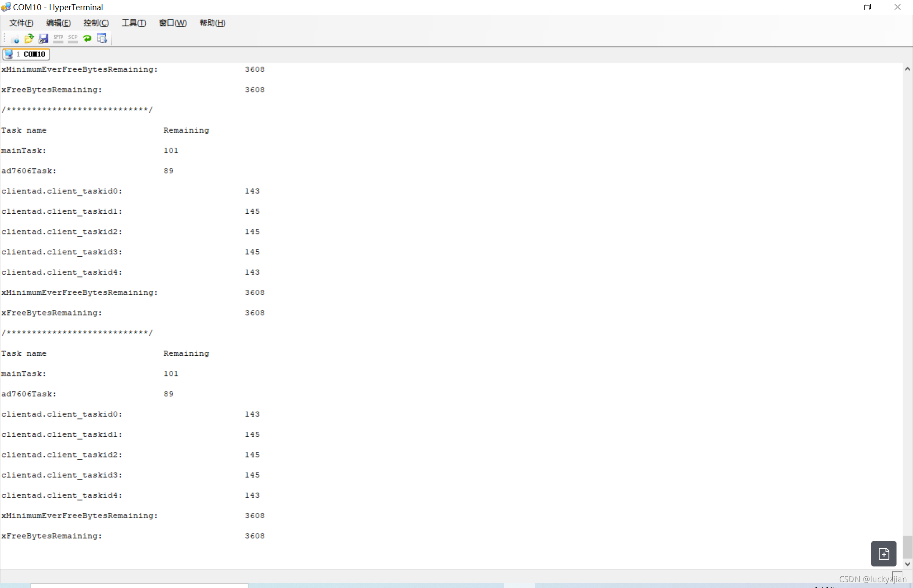Click the duplicate session toolbar icon
Screen dimensions: 913x588
point(102,38)
